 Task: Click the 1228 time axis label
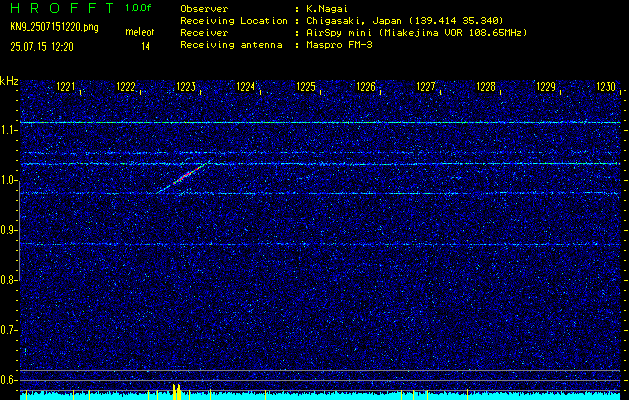pyautogui.click(x=486, y=87)
